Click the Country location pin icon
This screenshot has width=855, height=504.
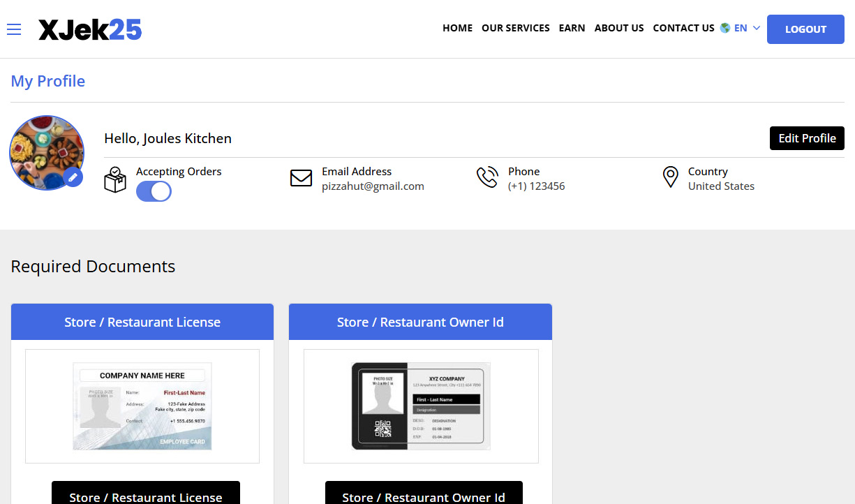670,177
